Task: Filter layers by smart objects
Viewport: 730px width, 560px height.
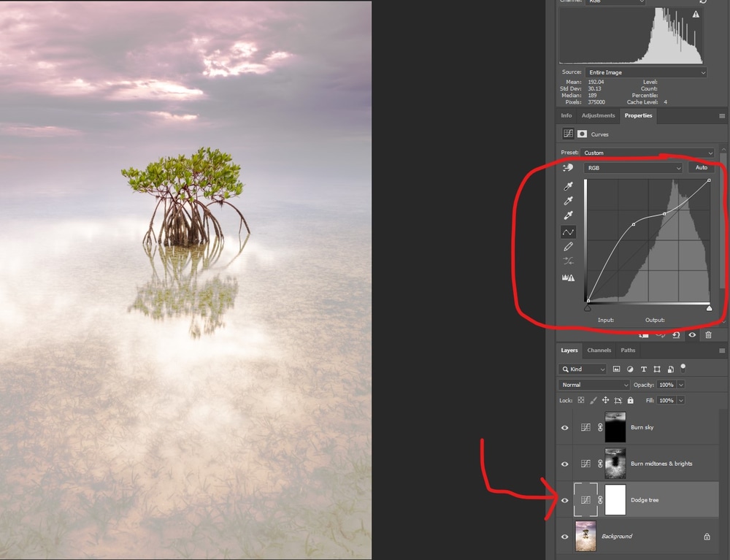Action: 670,369
